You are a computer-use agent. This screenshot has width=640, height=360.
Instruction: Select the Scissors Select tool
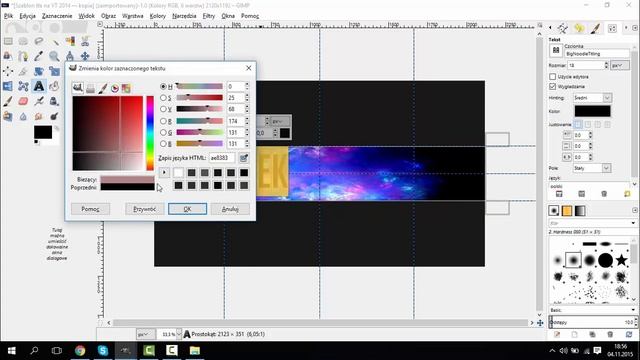click(85, 41)
